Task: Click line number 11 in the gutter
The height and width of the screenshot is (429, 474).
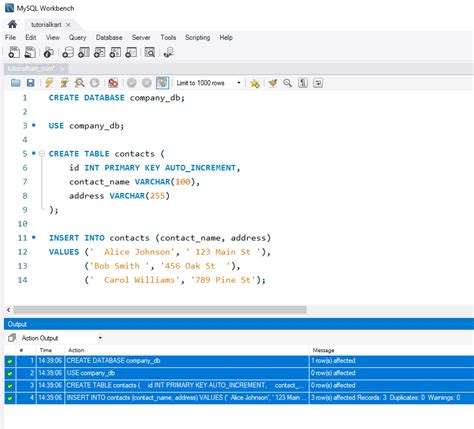Action: [22, 238]
